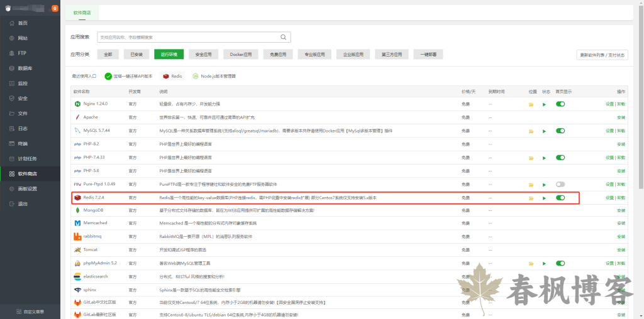644x319 pixels.
Task: Click the elasticsearch icon
Action: pyautogui.click(x=77, y=277)
